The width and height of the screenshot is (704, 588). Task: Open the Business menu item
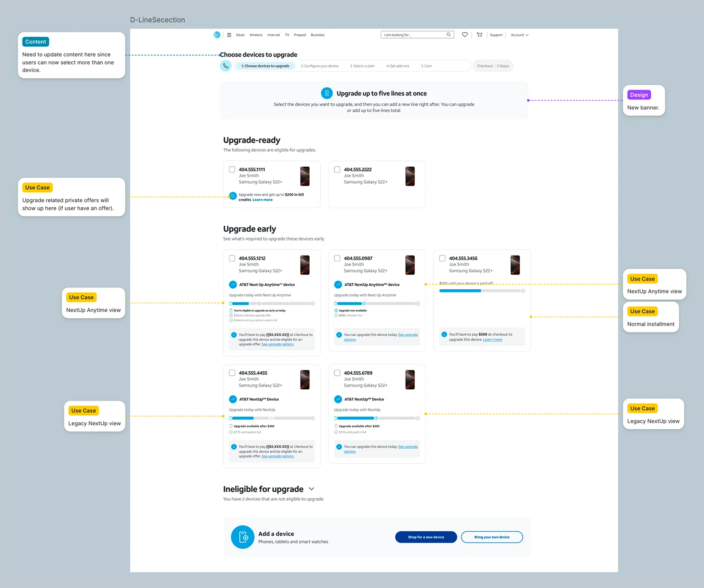(x=318, y=35)
